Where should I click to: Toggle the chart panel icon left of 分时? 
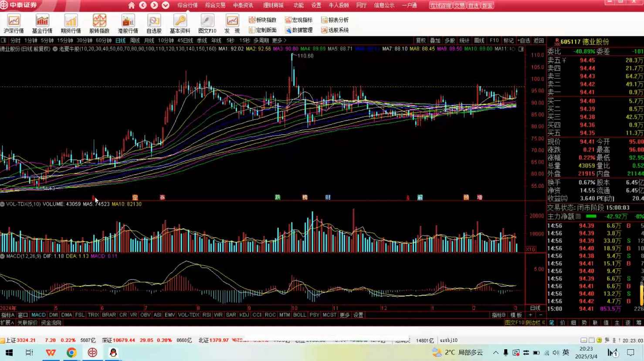point(3,40)
